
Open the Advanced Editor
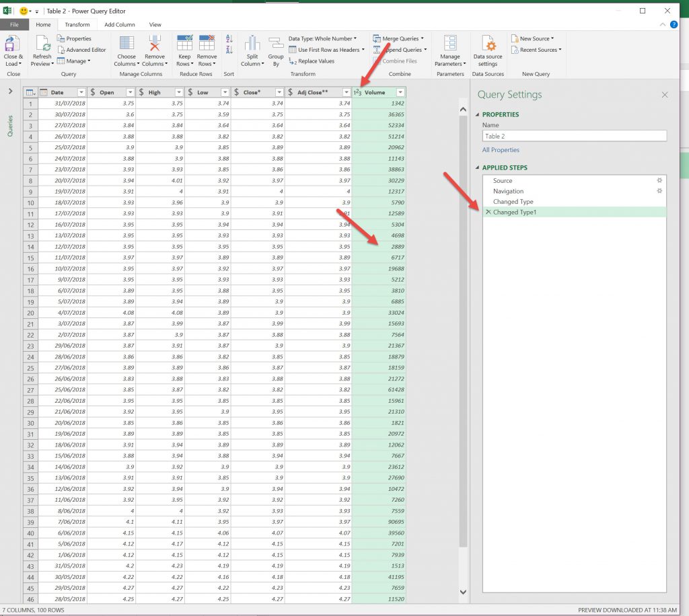click(x=85, y=50)
